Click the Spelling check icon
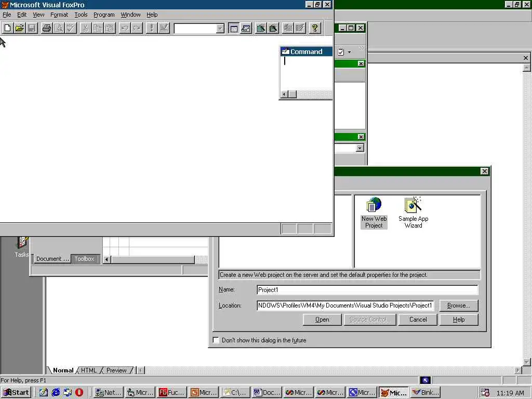Screen dimensions: 532x399 71,28
